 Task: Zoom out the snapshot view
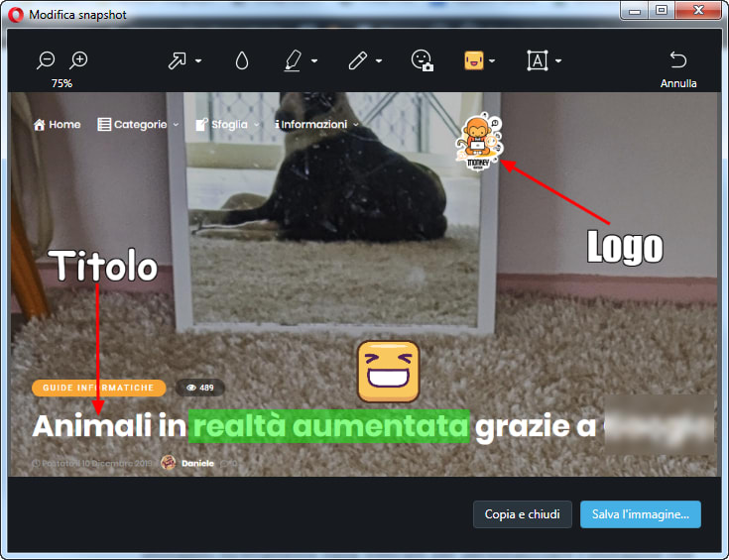pos(46,59)
